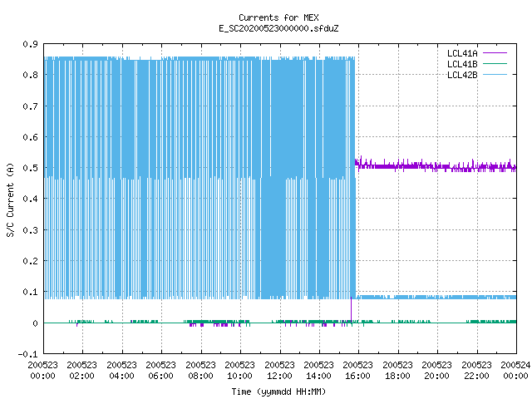Click the 0.5 y-axis tick value

(x=30, y=168)
